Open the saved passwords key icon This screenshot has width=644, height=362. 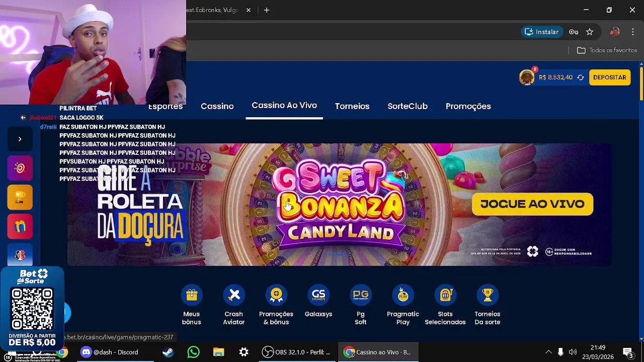tap(574, 32)
